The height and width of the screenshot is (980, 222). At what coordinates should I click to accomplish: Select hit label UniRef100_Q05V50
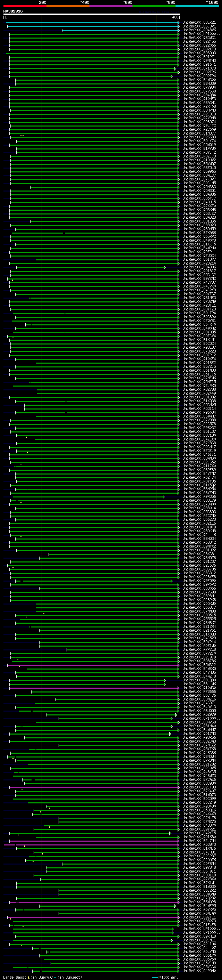(x=199, y=959)
